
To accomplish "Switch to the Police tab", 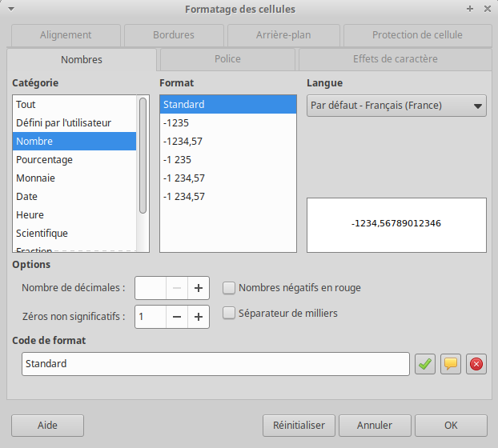I will [x=227, y=59].
